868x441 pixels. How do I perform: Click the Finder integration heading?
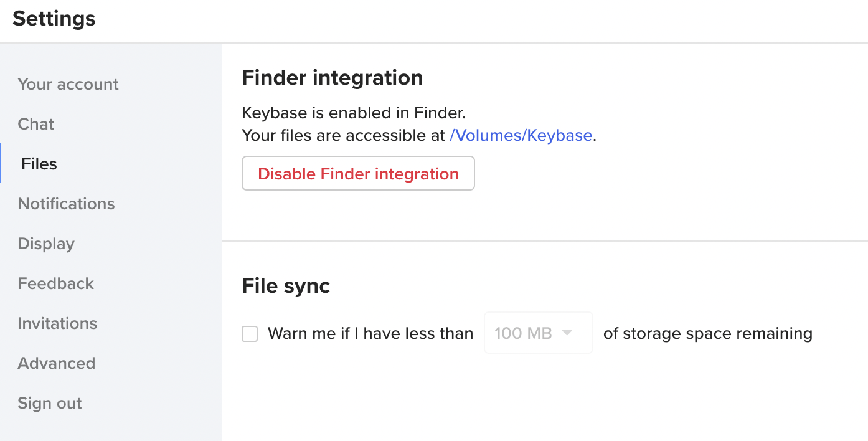coord(333,78)
